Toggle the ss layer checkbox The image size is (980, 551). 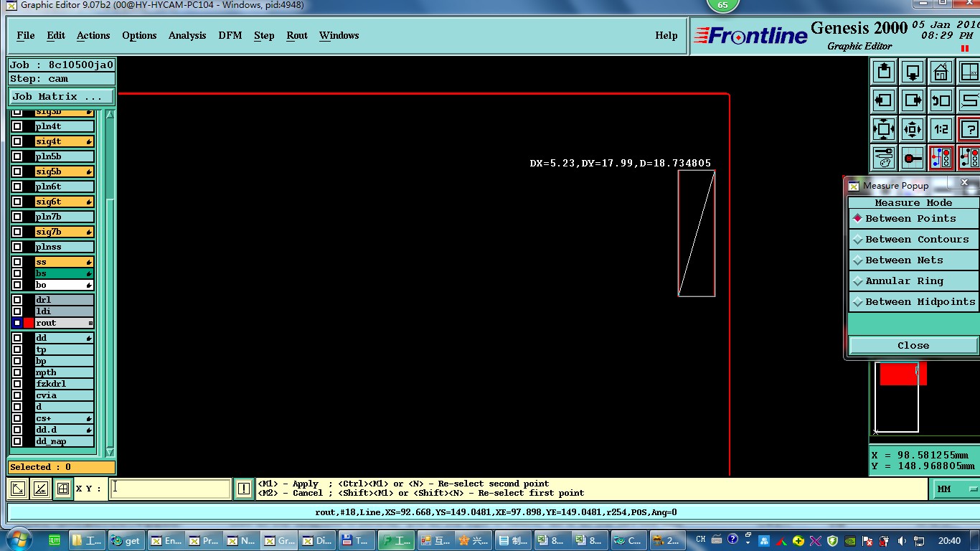[x=17, y=262]
